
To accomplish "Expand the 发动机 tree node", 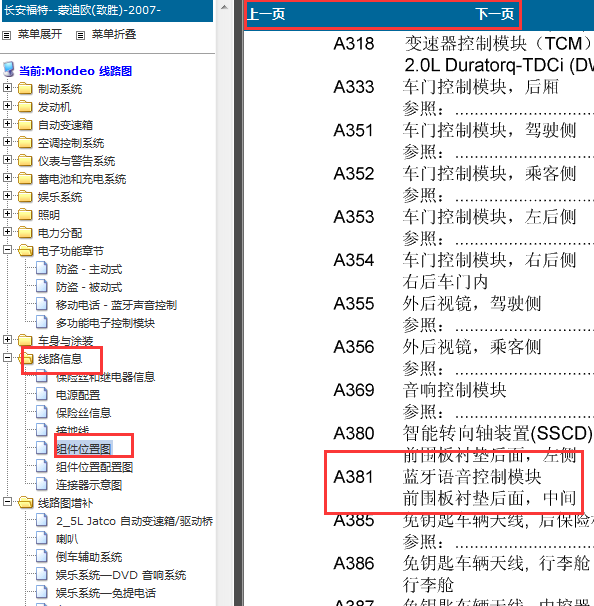I will click(x=7, y=106).
